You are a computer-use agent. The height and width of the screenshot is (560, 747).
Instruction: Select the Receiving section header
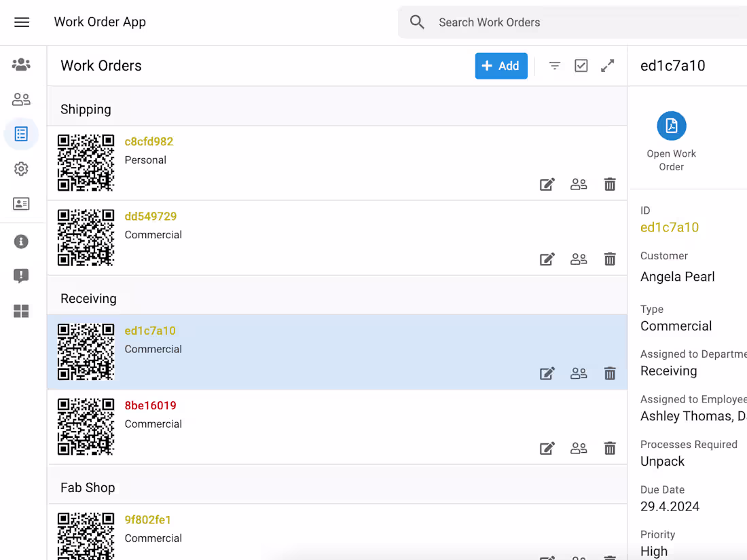[88, 297]
